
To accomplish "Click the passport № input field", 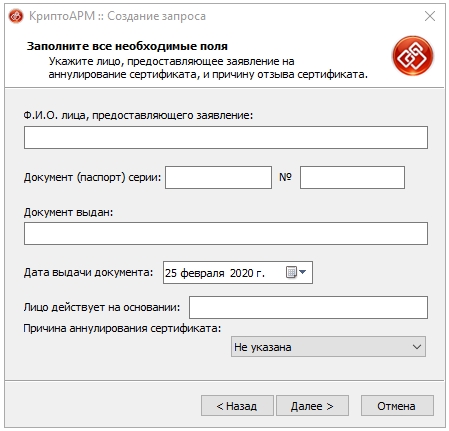I will [352, 177].
